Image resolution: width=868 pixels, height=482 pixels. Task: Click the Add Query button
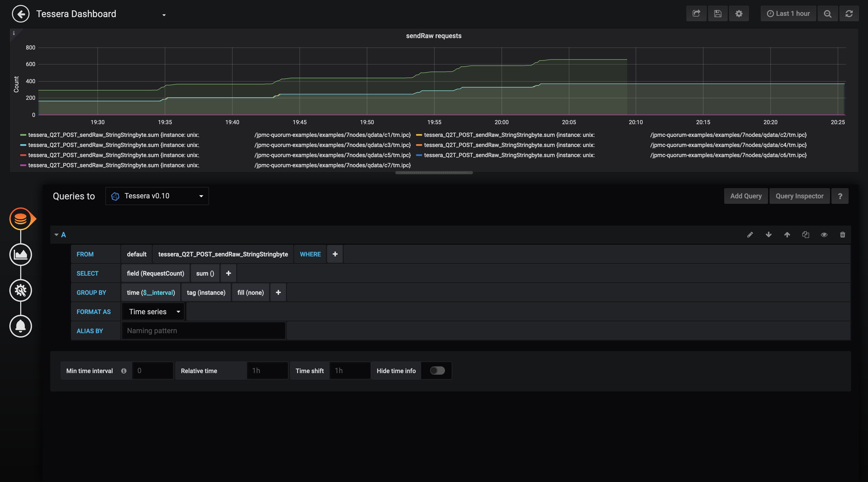click(x=746, y=196)
